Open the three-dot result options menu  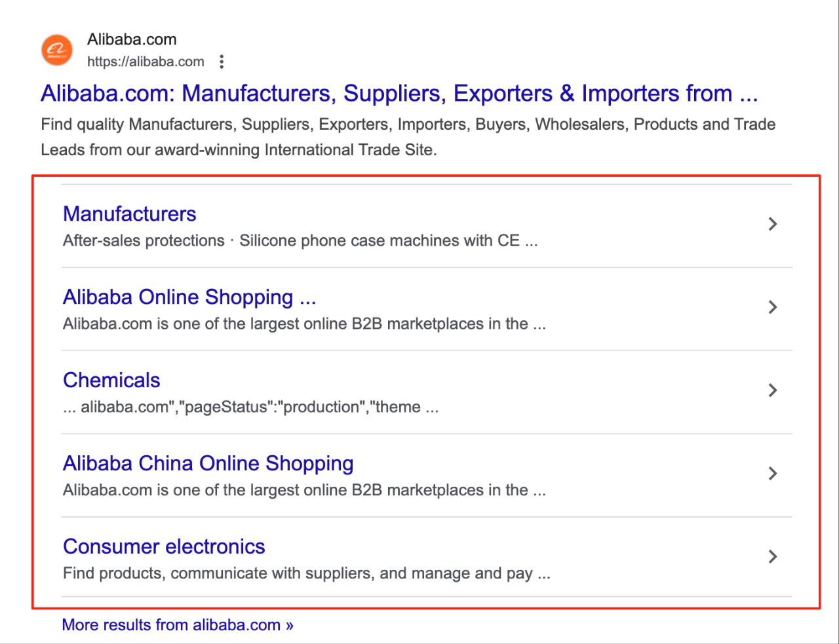pos(222,61)
